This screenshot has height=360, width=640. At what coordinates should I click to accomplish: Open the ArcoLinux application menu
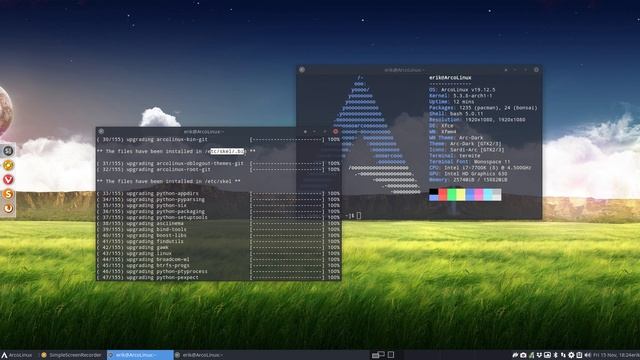pos(17,355)
